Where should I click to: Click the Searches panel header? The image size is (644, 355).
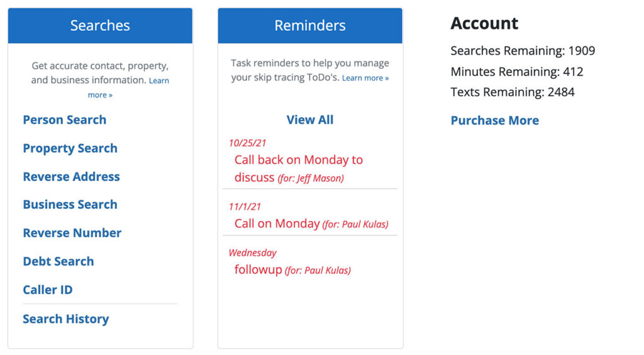pyautogui.click(x=100, y=26)
